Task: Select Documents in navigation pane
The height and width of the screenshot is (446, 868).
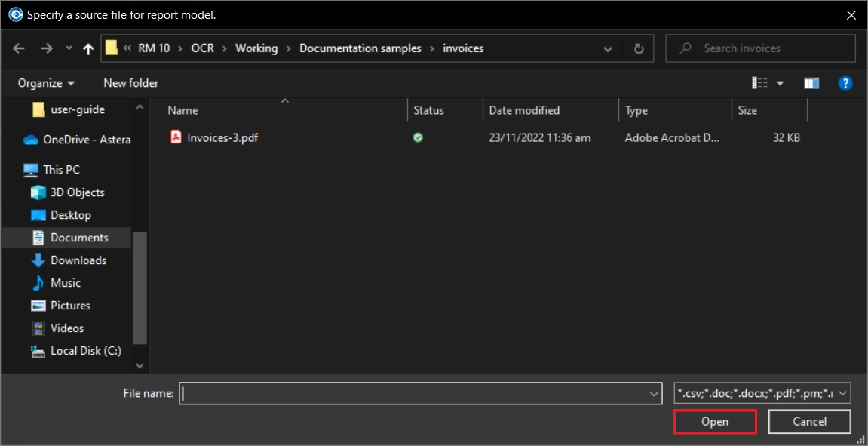Action: [x=66, y=238]
